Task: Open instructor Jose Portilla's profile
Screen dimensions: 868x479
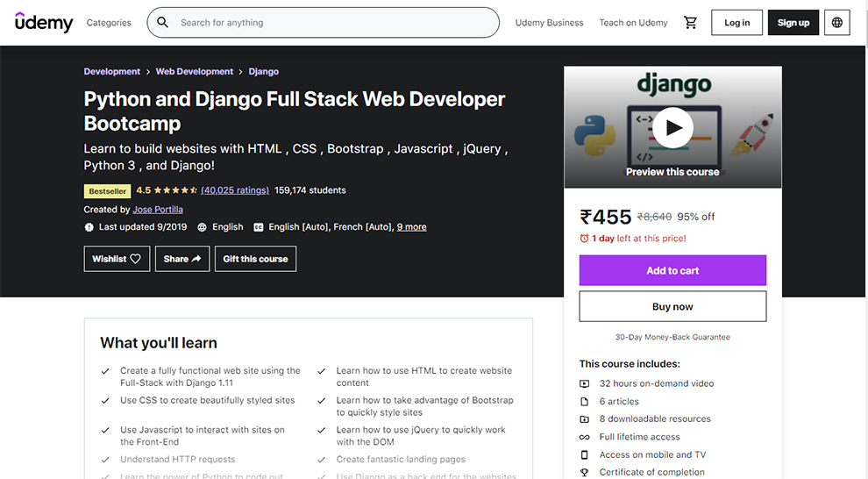Action: click(x=158, y=210)
